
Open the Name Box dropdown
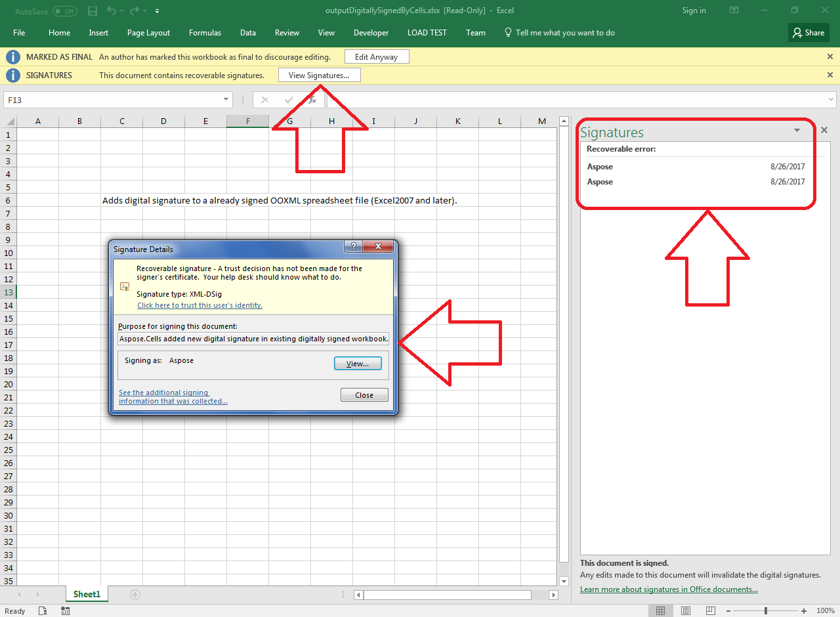tap(226, 100)
